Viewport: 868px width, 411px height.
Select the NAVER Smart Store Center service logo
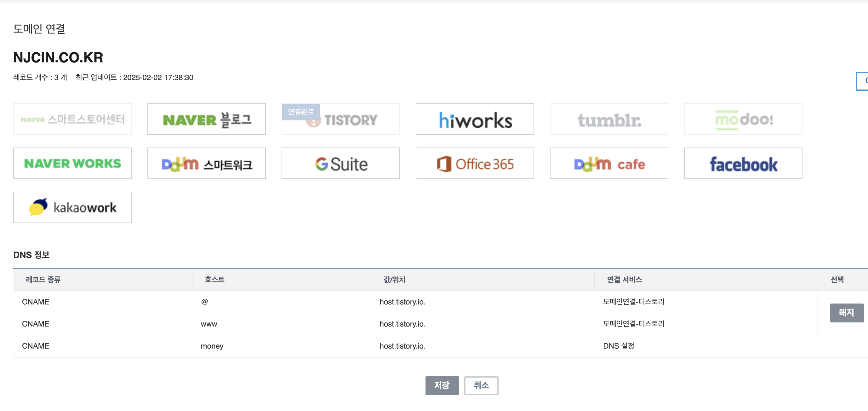(72, 119)
